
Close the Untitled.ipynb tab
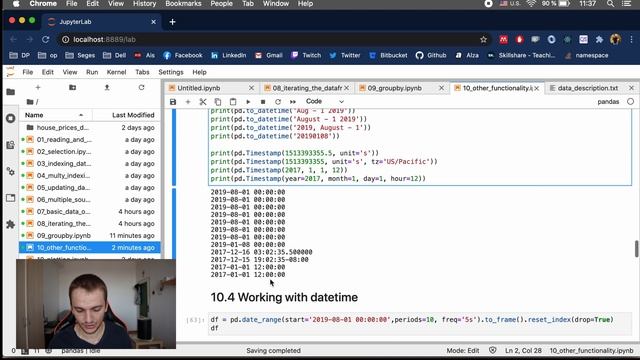(251, 88)
